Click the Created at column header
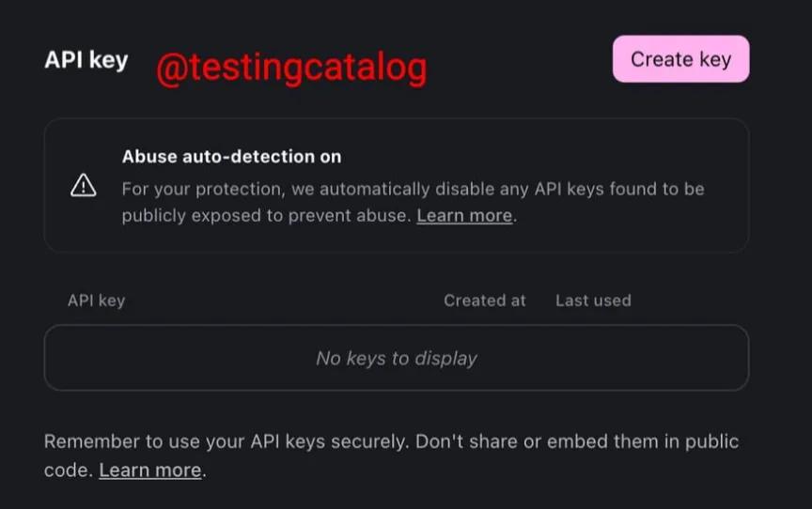The image size is (812, 509). [485, 301]
